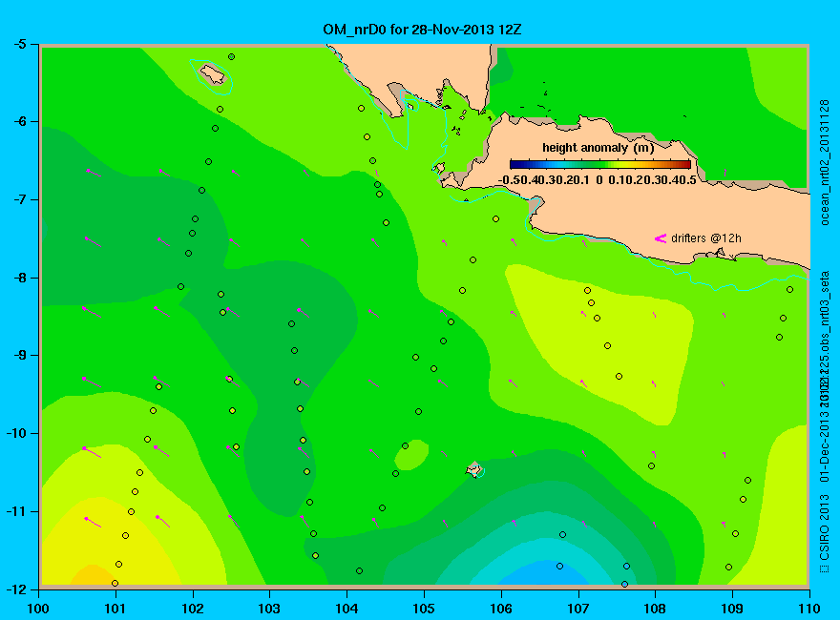
Task: Click the 'ocean_nr02_20131128' vertical side label
Action: (825, 162)
